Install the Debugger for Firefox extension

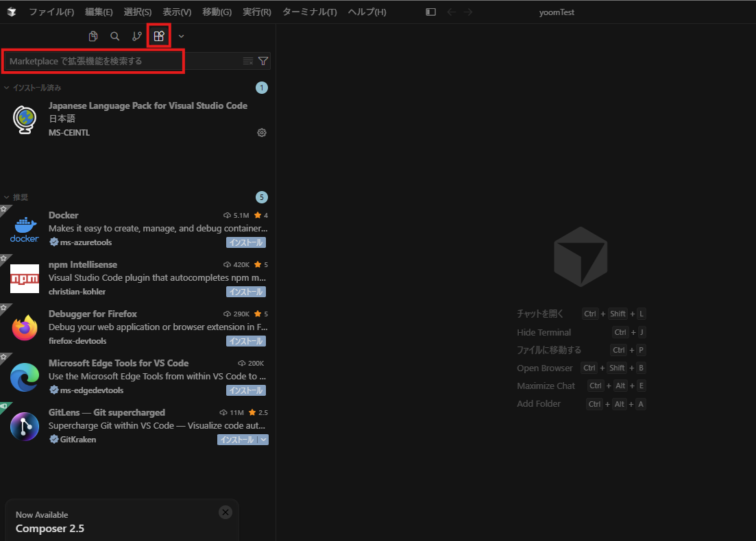click(x=246, y=341)
